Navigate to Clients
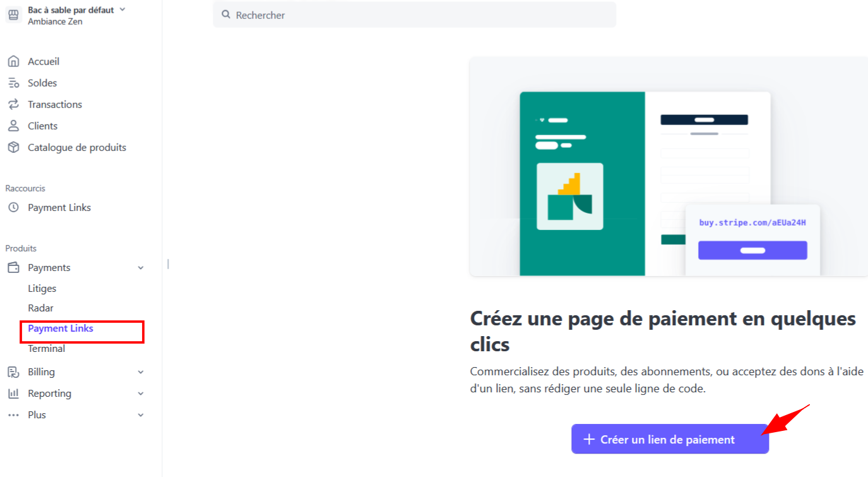The image size is (868, 477). click(42, 126)
